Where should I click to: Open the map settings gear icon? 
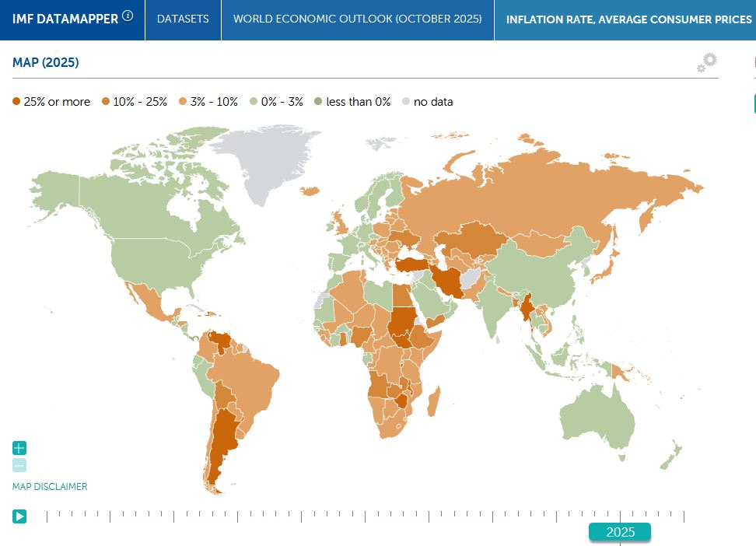pyautogui.click(x=707, y=62)
